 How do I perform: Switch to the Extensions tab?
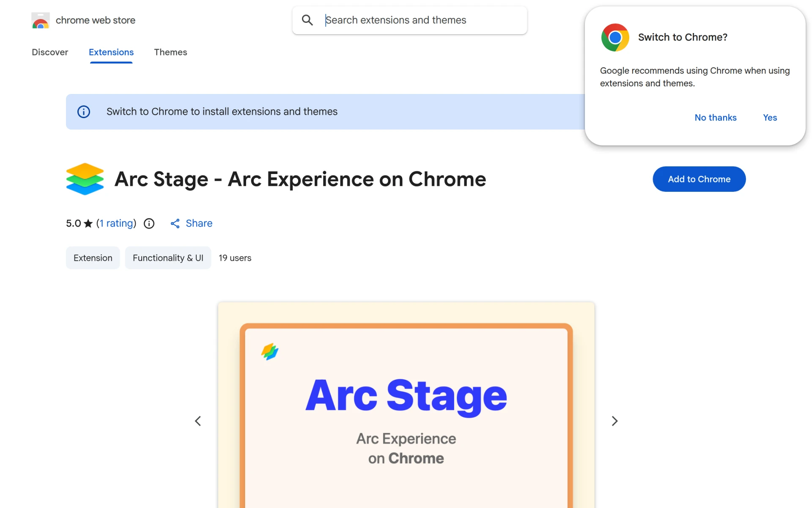(x=111, y=52)
